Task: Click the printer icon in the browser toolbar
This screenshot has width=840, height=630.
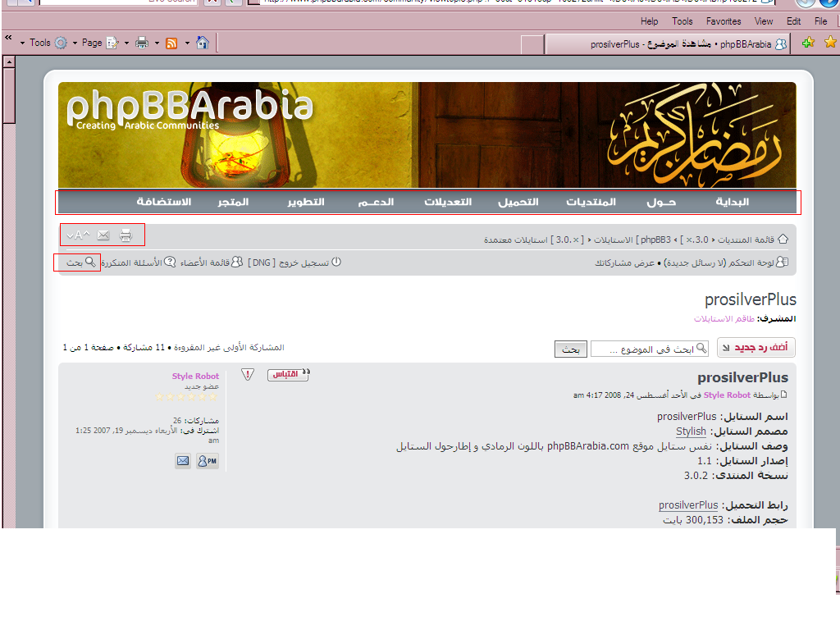Action: [x=142, y=43]
